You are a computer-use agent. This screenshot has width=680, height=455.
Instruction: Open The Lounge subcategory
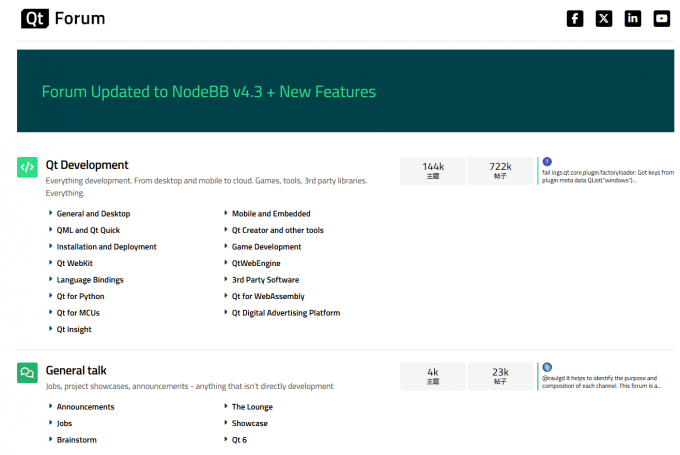click(x=252, y=407)
